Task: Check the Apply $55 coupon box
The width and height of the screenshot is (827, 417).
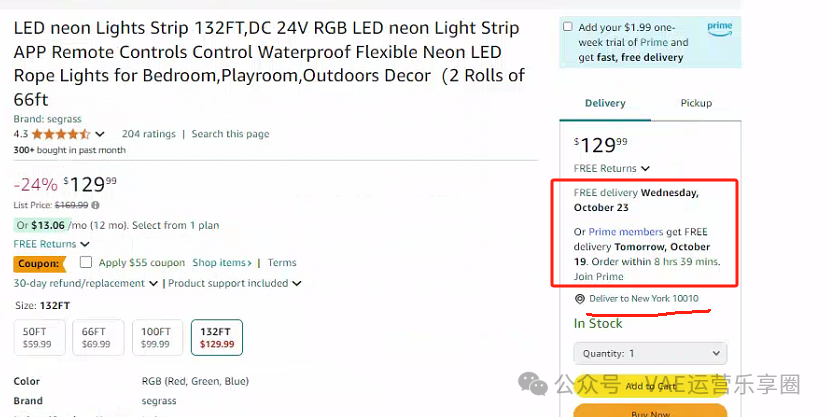Action: pos(86,262)
